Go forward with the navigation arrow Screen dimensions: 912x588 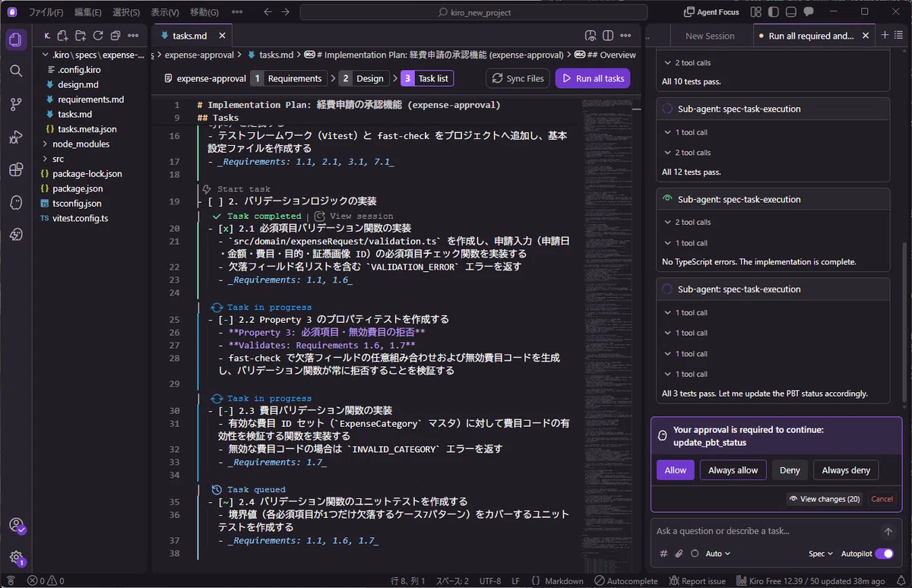click(286, 12)
